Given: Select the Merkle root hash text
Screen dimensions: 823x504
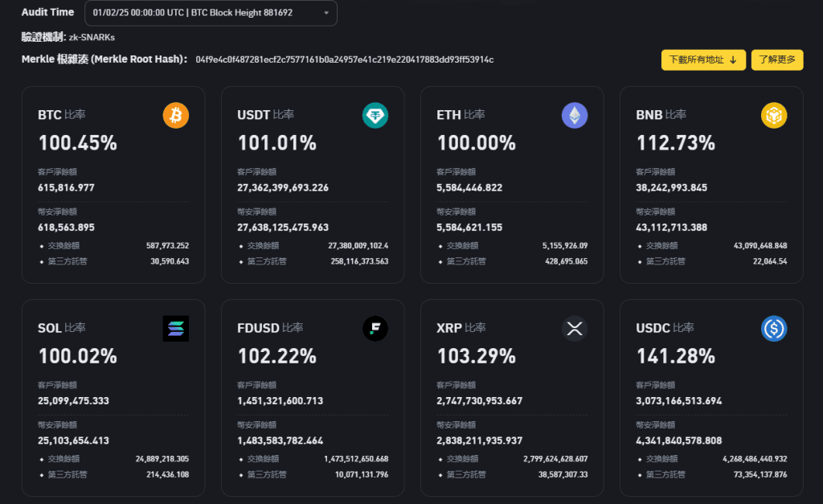Looking at the screenshot, I should point(344,59).
